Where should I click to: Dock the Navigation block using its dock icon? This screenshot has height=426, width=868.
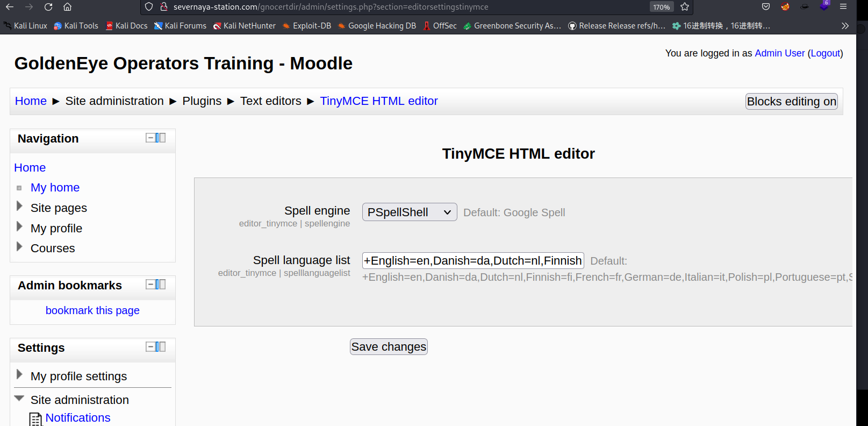click(x=161, y=138)
